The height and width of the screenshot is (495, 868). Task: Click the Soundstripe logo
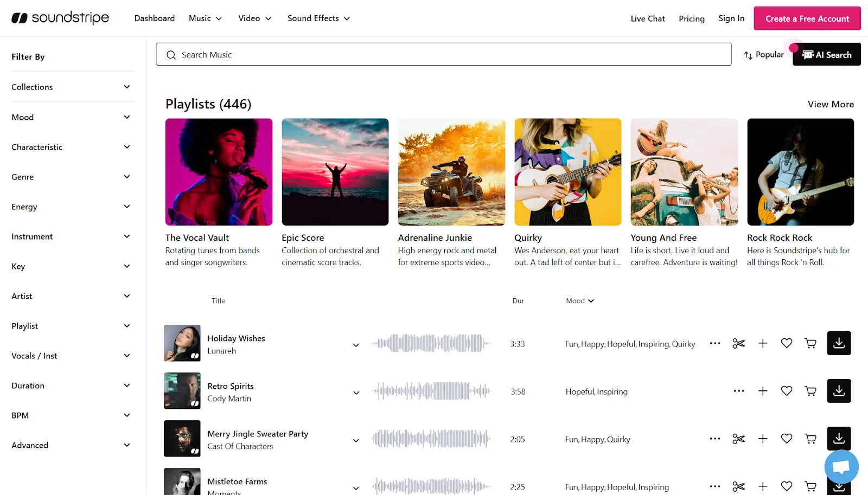point(60,18)
